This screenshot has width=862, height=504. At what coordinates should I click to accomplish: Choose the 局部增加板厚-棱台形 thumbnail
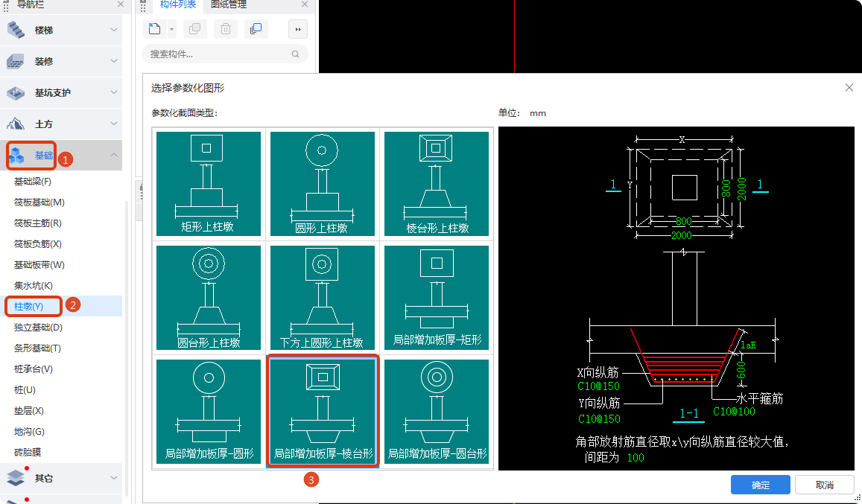click(x=323, y=411)
